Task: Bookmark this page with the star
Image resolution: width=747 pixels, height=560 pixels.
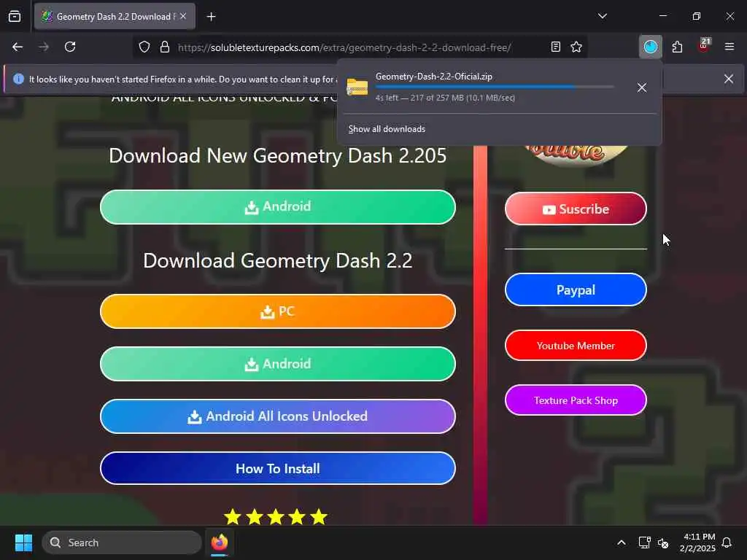Action: (x=576, y=47)
